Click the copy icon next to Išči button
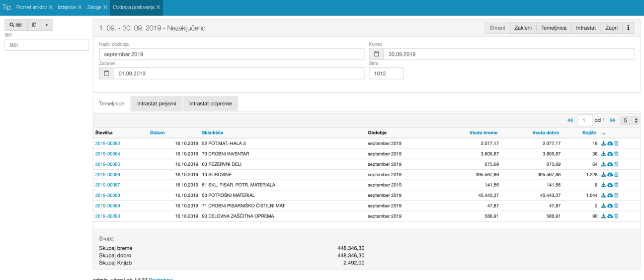 pos(34,25)
